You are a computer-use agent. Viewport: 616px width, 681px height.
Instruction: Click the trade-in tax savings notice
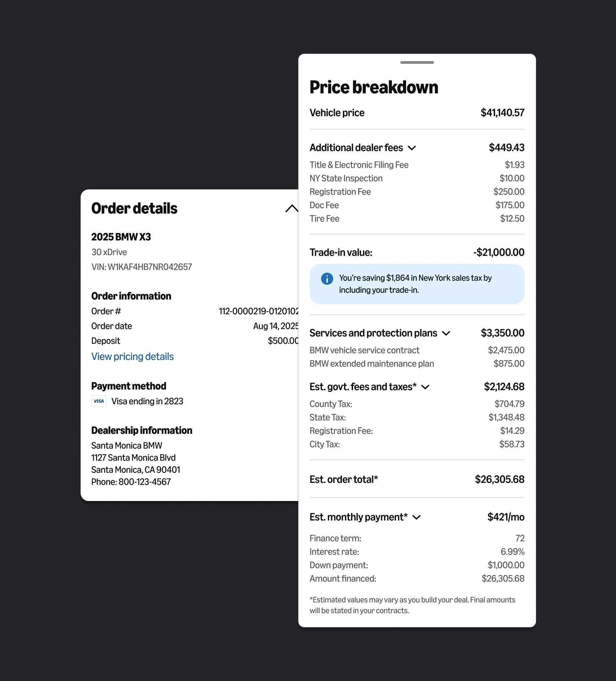(x=416, y=284)
